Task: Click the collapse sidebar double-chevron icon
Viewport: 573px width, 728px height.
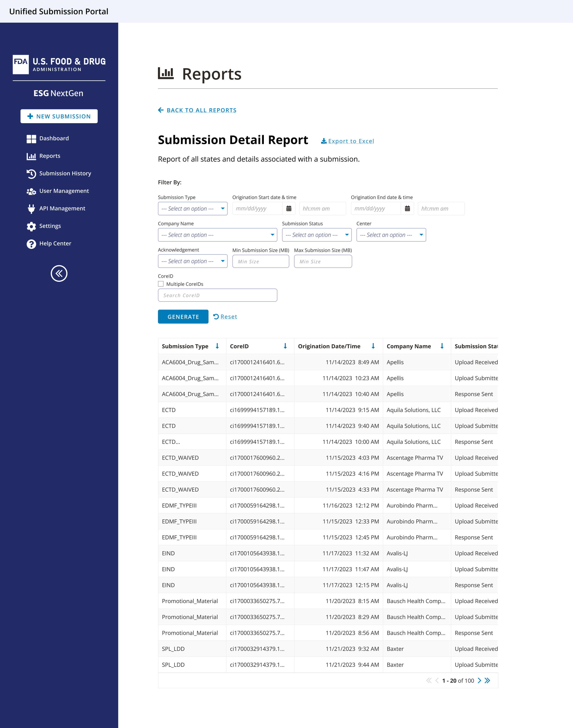Action: tap(59, 274)
